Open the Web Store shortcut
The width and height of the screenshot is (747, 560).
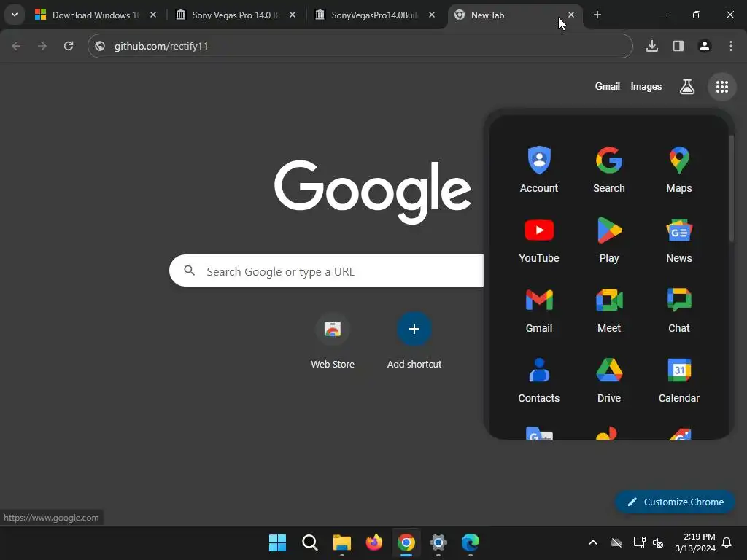[x=333, y=341]
